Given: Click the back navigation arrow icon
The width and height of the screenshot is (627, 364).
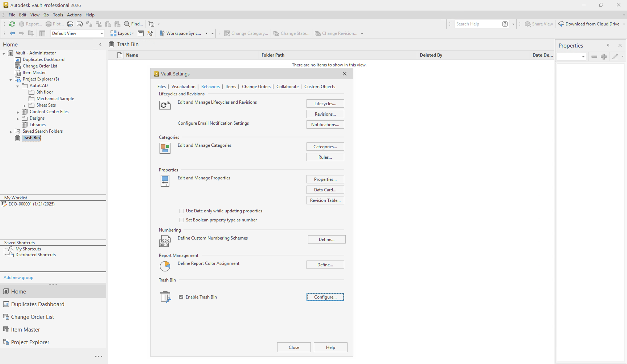Looking at the screenshot, I should (x=12, y=33).
